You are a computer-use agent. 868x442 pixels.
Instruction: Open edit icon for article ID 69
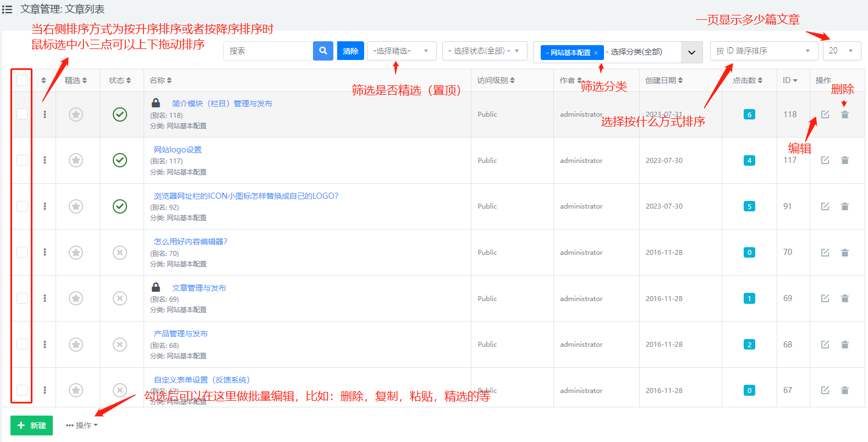825,298
